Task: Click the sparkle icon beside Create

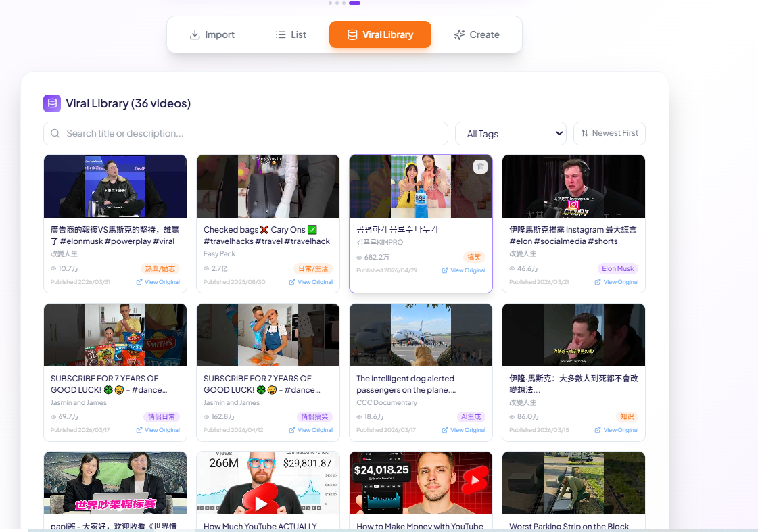Action: pyautogui.click(x=459, y=34)
